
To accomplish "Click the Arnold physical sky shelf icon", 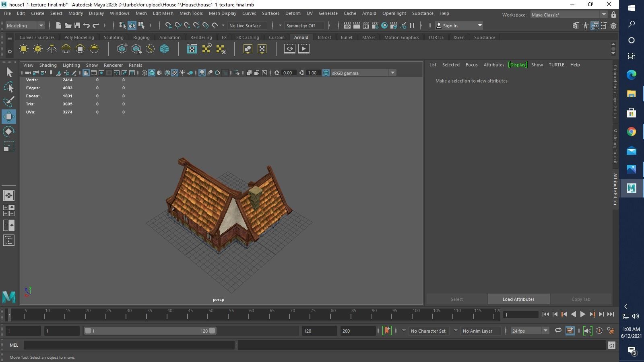I will point(94,49).
